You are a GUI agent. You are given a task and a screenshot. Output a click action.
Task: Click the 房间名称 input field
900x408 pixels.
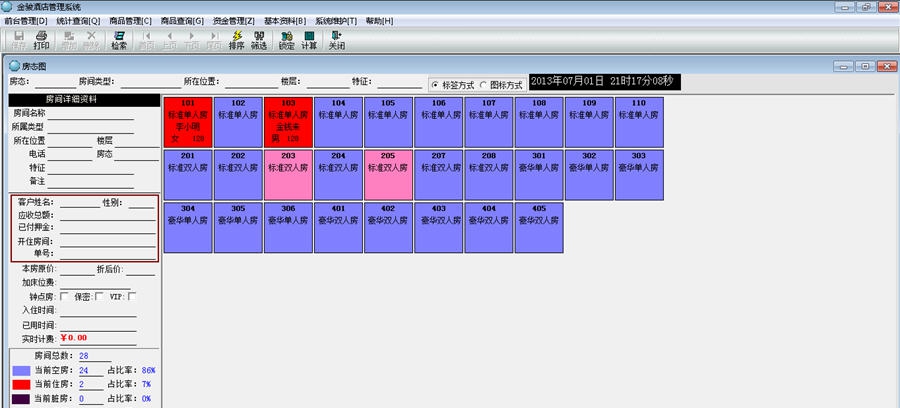90,114
